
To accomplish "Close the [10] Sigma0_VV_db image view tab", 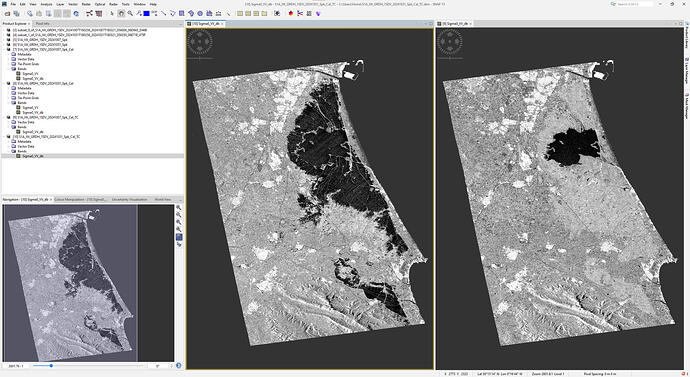I will tap(223, 23).
